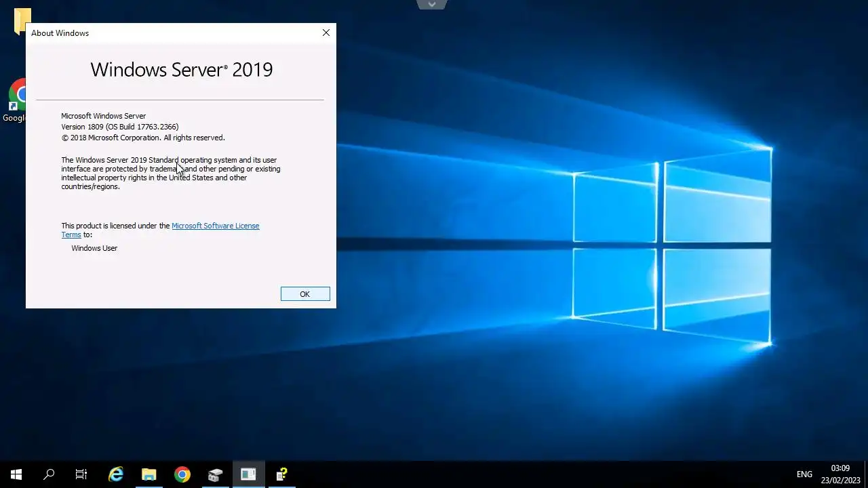Viewport: 868px width, 488px height.
Task: Click 'Version 1809 (OS Build 17763.2366)' text
Action: tap(120, 127)
